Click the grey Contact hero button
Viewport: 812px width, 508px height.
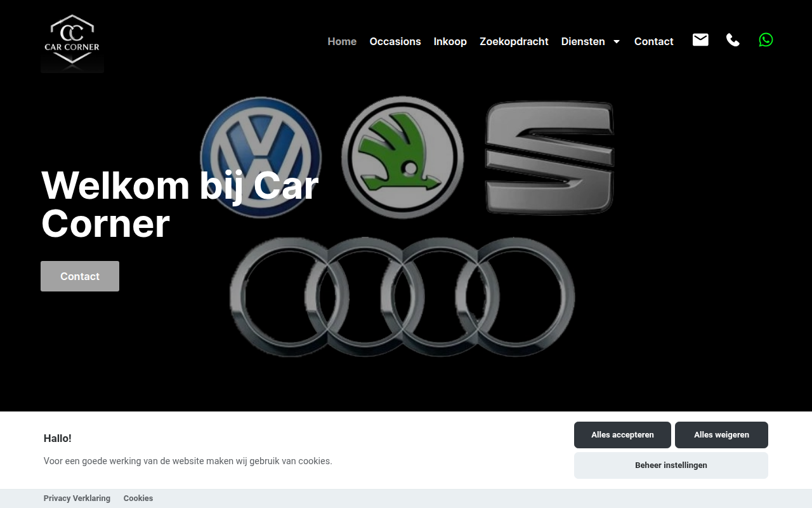coord(80,276)
